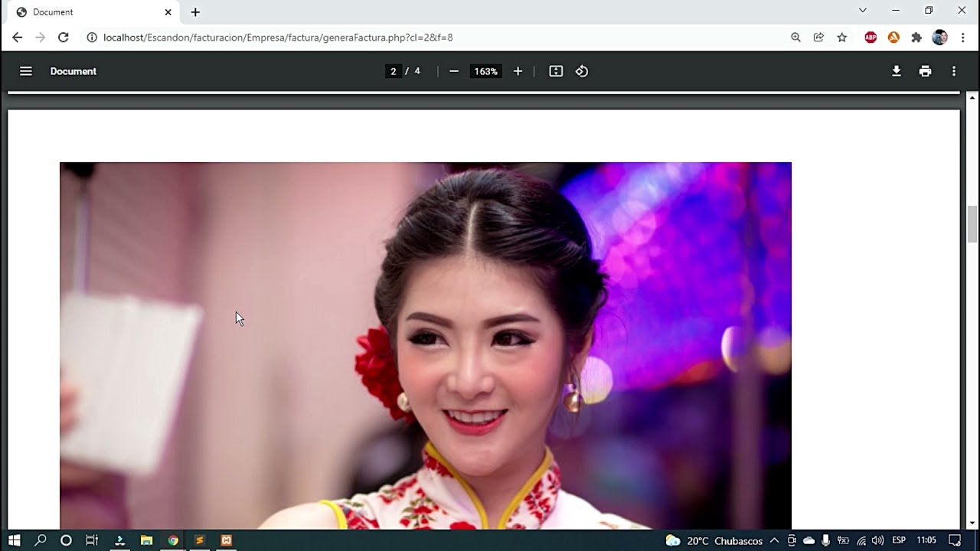980x551 pixels.
Task: Open the clock showing 11:05
Action: pyautogui.click(x=926, y=540)
